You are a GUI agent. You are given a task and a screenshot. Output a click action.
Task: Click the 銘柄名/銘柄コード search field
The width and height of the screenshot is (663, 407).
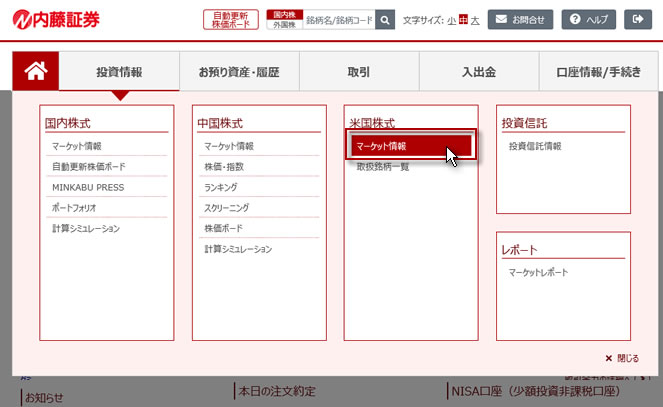pyautogui.click(x=338, y=19)
